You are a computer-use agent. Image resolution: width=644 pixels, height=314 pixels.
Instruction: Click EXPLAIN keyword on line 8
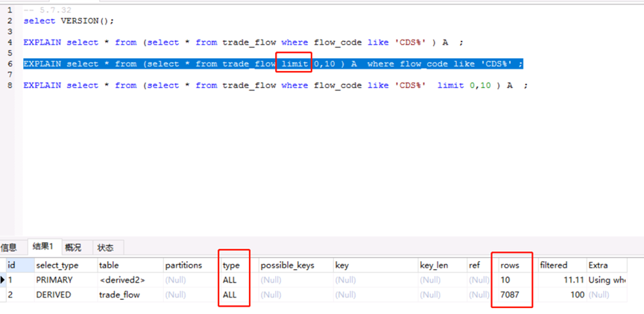[x=42, y=85]
